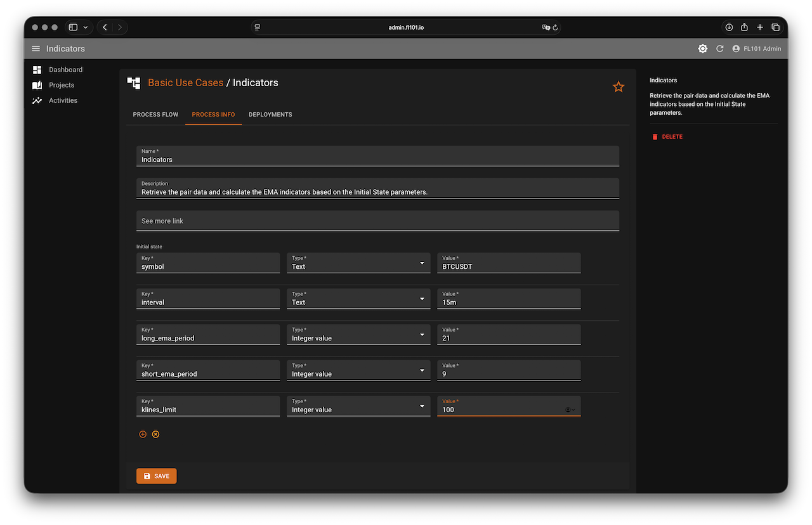Open Activities from the sidebar

[63, 100]
